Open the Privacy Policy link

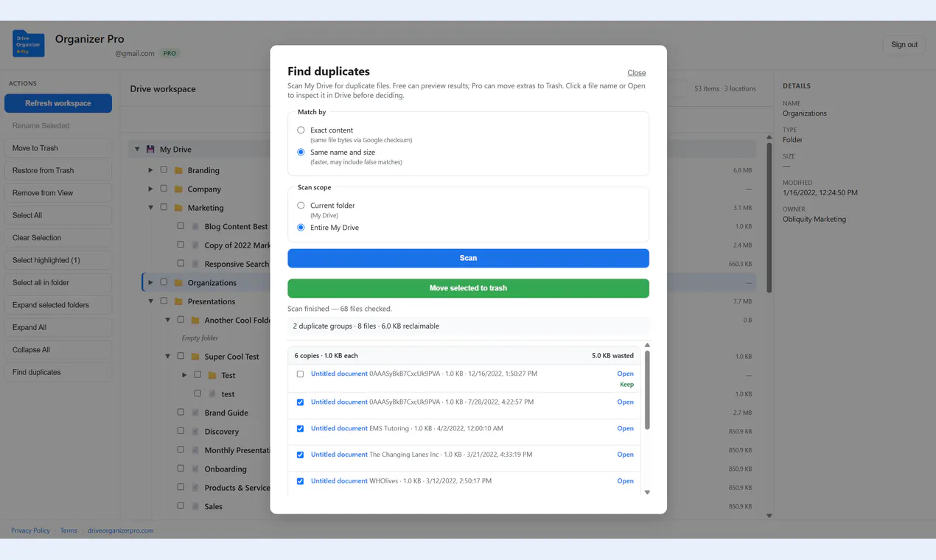pos(30,531)
